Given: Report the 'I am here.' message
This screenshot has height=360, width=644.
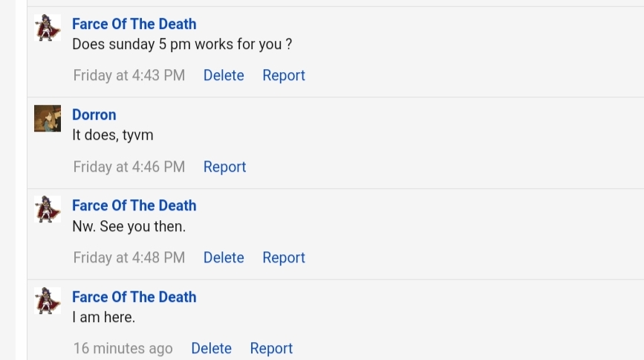Looking at the screenshot, I should pos(271,348).
